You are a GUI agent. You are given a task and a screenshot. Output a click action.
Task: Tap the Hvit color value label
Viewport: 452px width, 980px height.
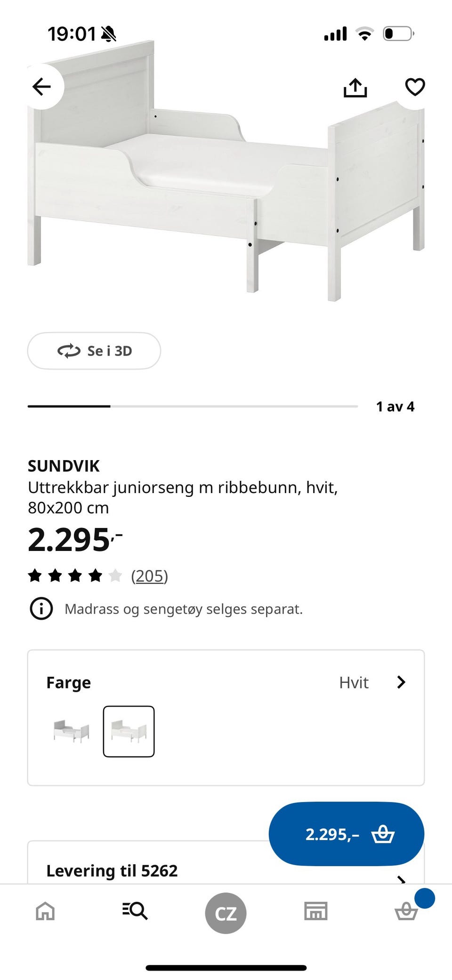[x=354, y=682]
